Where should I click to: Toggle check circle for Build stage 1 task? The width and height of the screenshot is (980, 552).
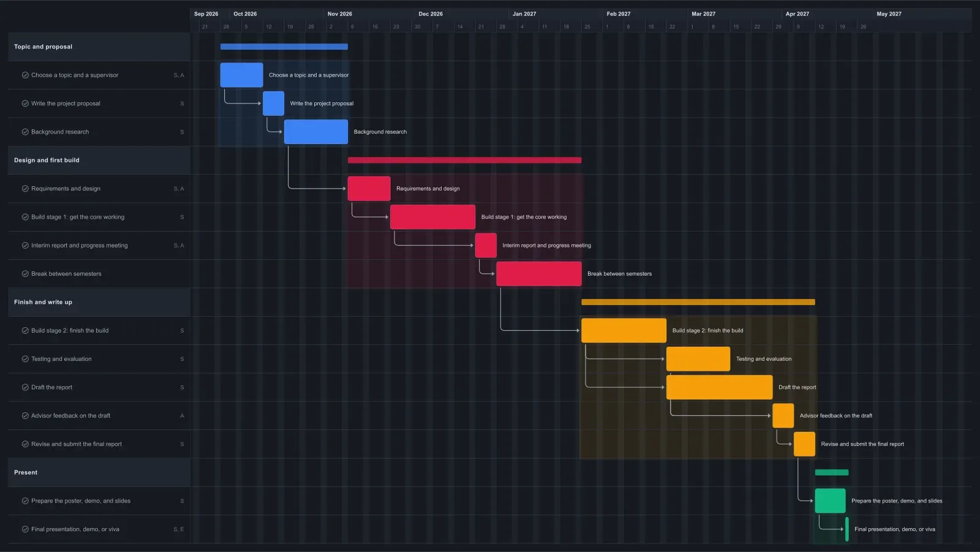click(25, 217)
